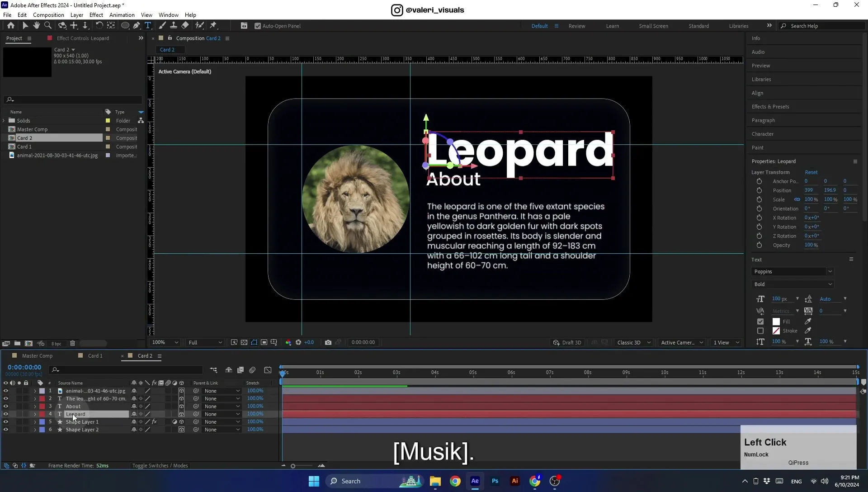Click Toggle Switches / Modes button
Viewport: 868px width, 492px height.
[x=160, y=466]
